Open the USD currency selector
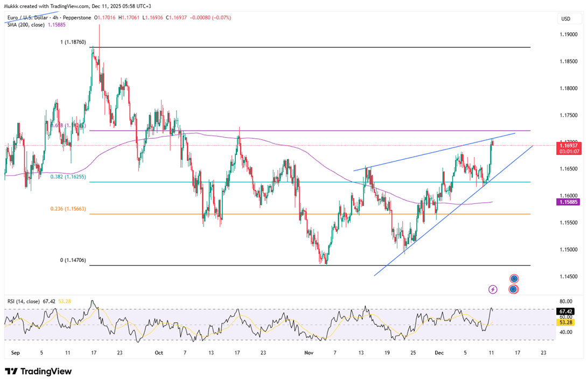Screen dimensions: 588x384 [x=565, y=19]
